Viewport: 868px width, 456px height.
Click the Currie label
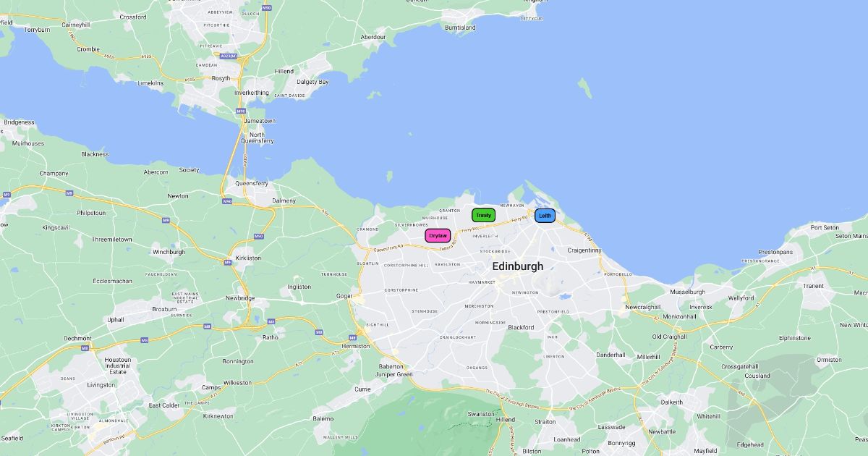point(362,389)
